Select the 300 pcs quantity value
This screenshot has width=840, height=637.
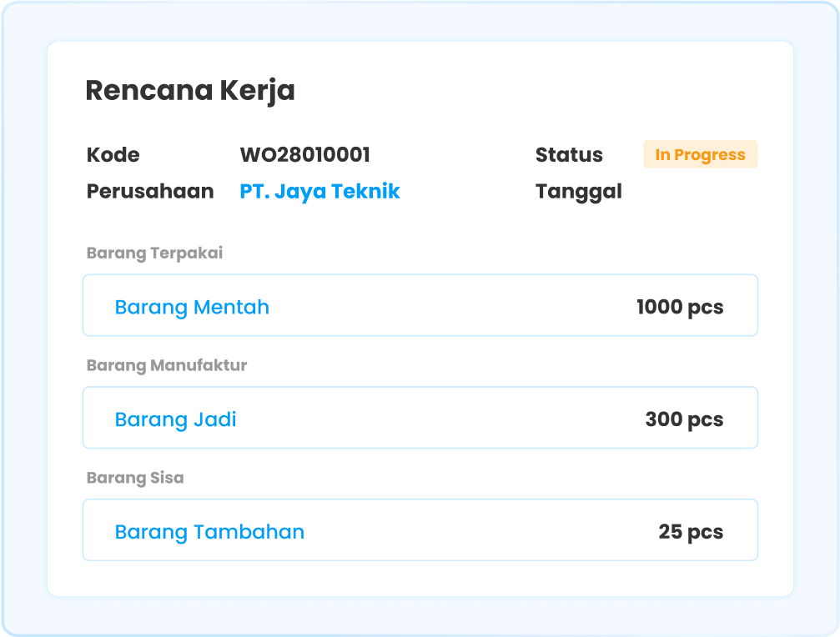pos(685,419)
